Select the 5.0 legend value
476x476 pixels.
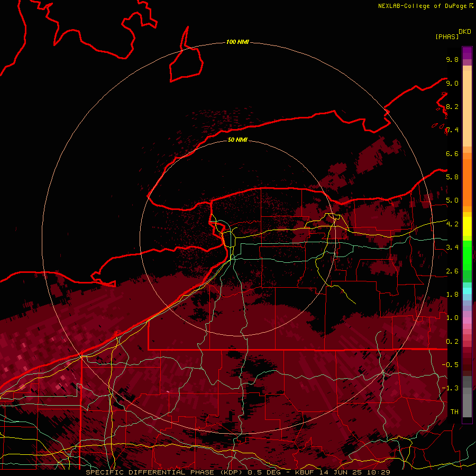452,200
